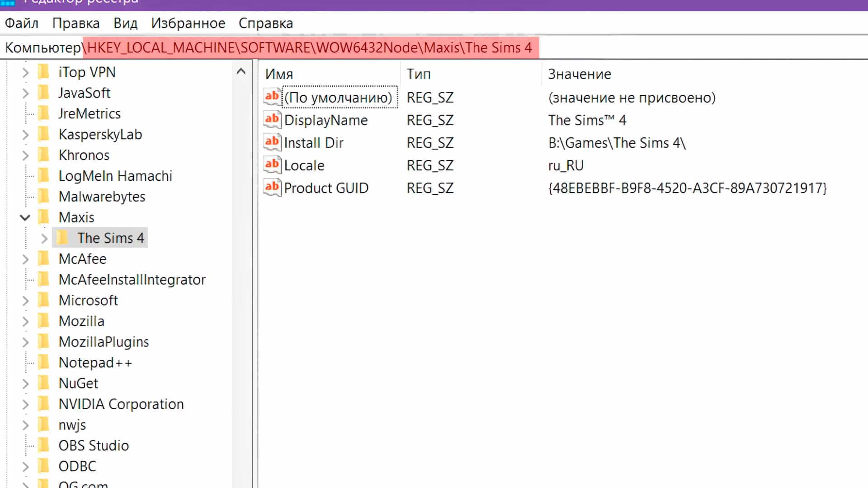Select the DisplayName value name
868x488 pixels.
pyautogui.click(x=326, y=120)
